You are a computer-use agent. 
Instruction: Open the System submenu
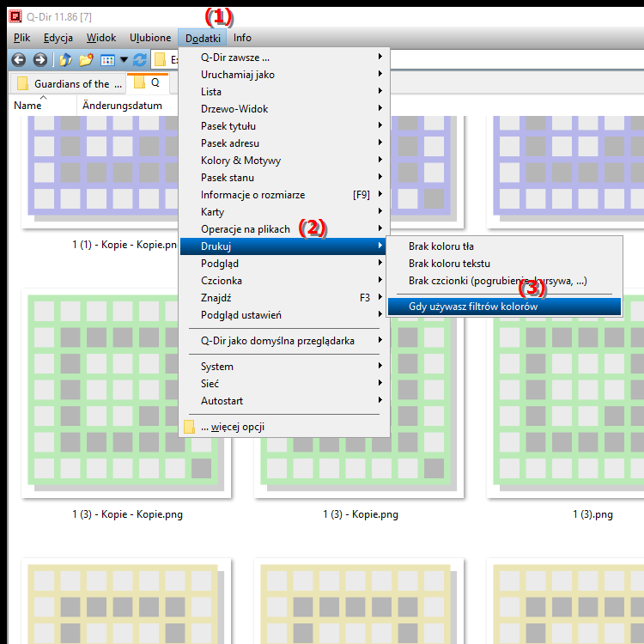284,367
